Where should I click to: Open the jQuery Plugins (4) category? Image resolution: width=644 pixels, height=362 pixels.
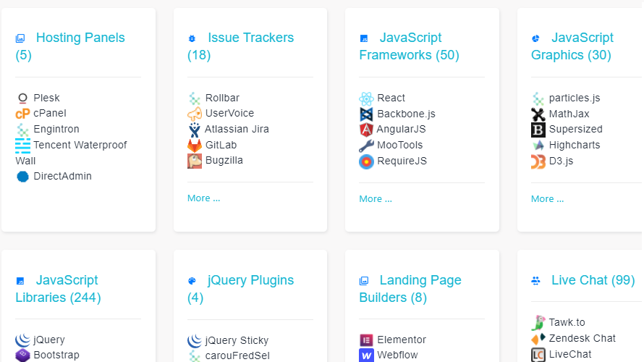pyautogui.click(x=241, y=288)
